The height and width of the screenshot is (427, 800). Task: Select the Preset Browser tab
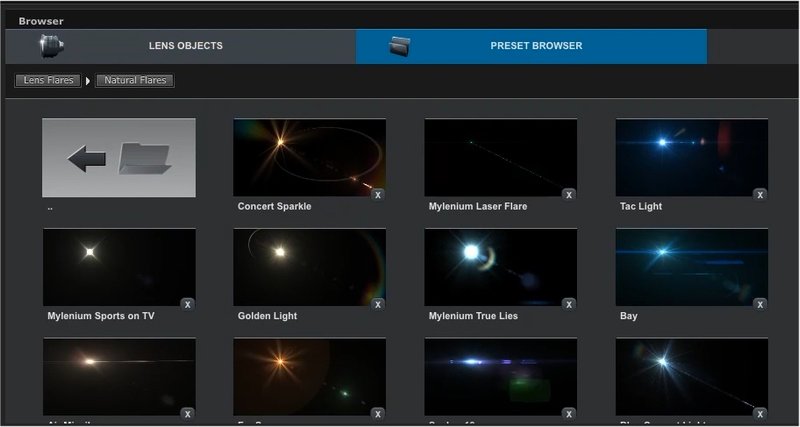pos(531,46)
